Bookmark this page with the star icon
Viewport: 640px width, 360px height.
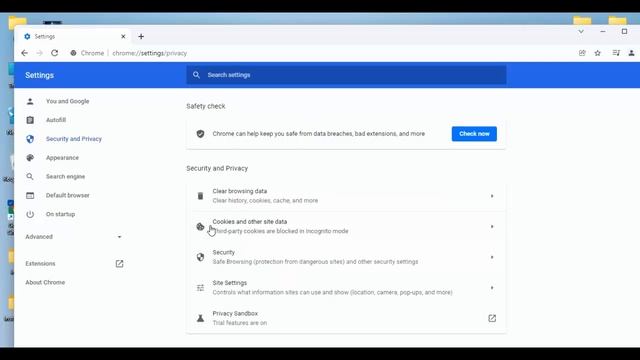pyautogui.click(x=598, y=53)
